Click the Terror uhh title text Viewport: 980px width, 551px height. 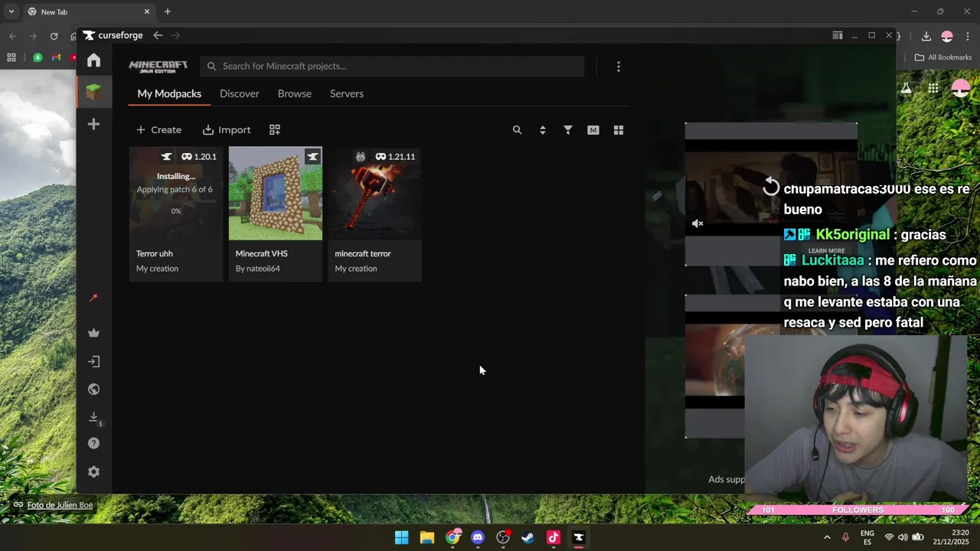155,253
